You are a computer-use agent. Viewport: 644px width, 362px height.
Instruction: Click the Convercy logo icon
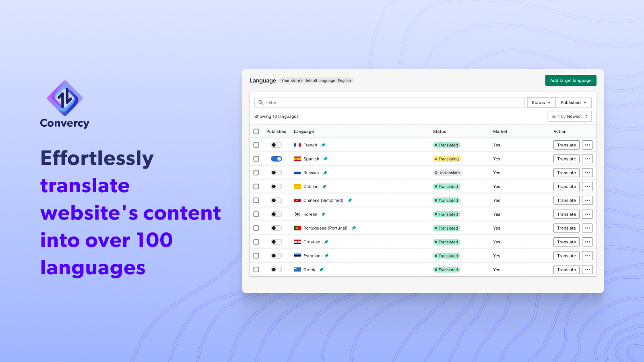(65, 98)
